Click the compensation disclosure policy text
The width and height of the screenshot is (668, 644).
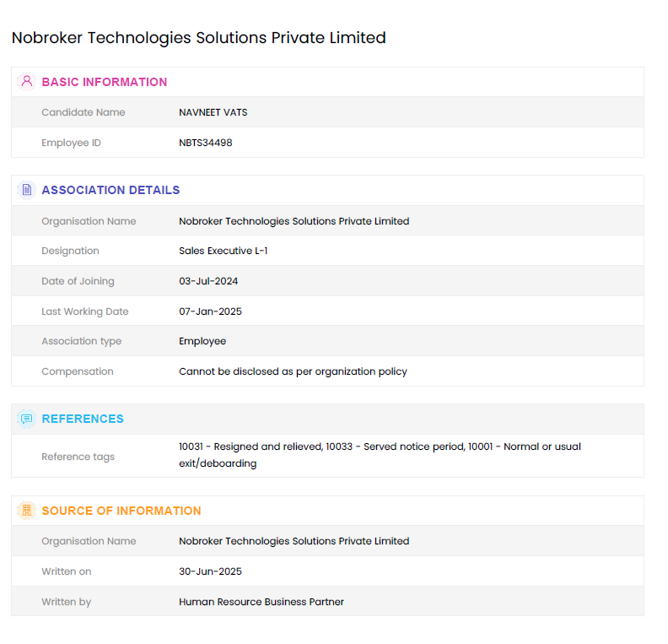click(x=293, y=371)
